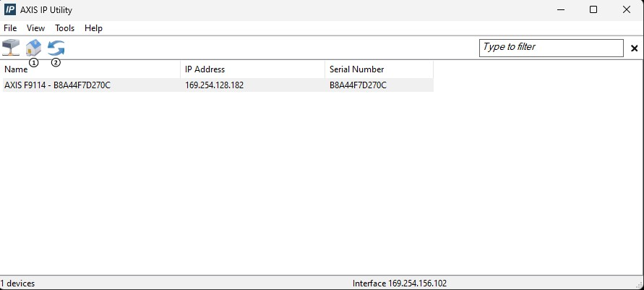Click the Type to filter field

click(551, 48)
